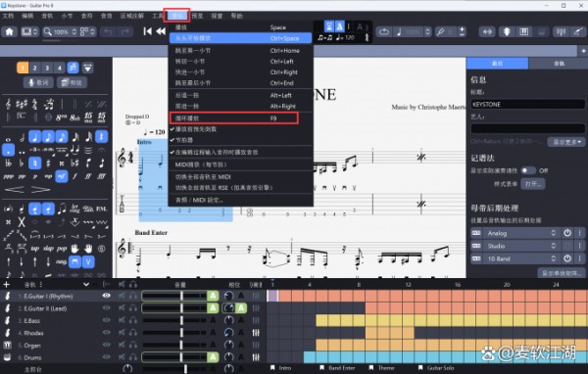
Task: Toggle the loop playback icon in toolbar
Action: pyautogui.click(x=384, y=32)
